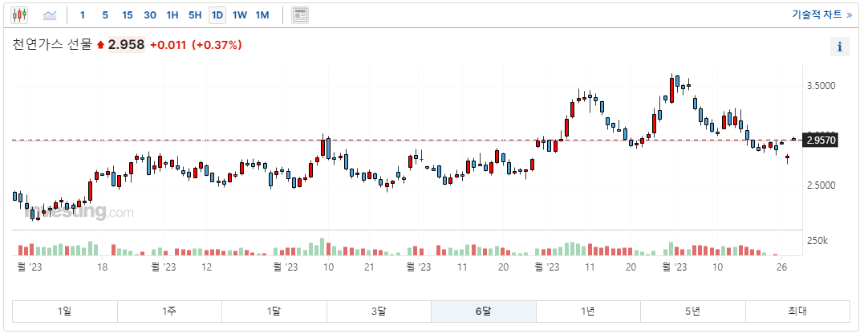Switch range to 1일

65,312
